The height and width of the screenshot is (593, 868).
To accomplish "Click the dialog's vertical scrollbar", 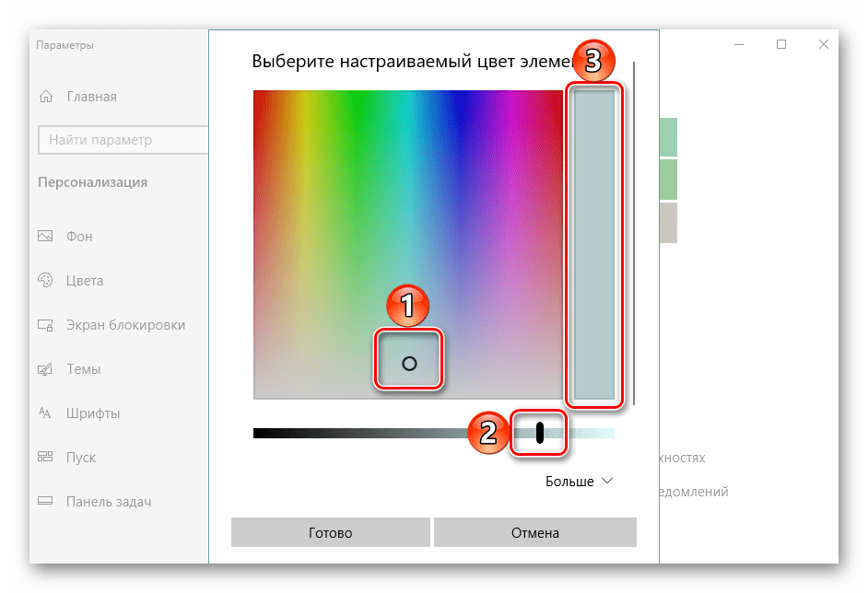I will pos(634,234).
